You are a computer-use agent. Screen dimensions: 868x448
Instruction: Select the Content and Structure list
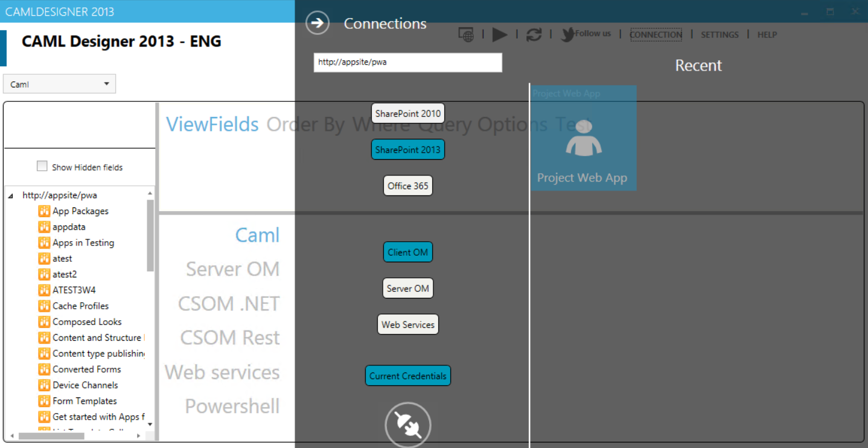pyautogui.click(x=98, y=338)
